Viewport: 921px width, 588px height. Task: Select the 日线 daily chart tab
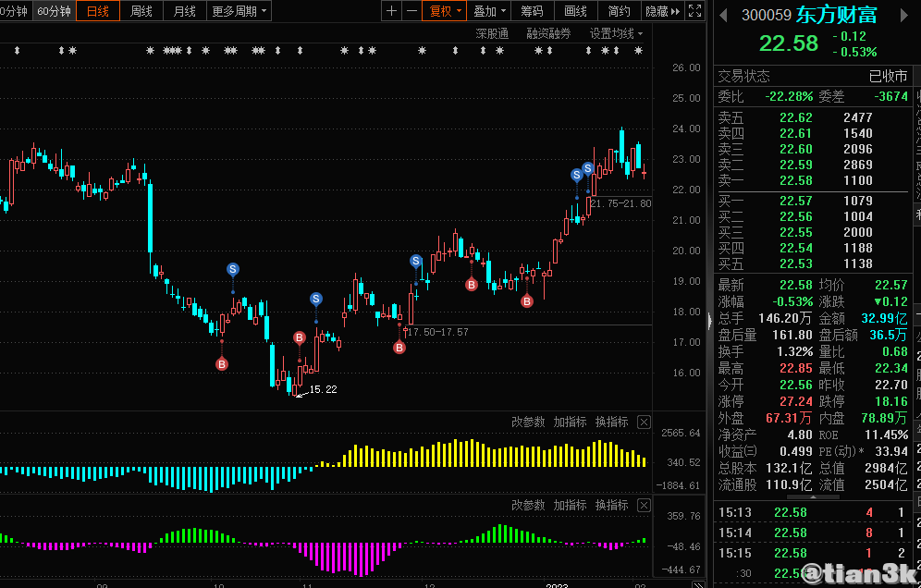(97, 11)
